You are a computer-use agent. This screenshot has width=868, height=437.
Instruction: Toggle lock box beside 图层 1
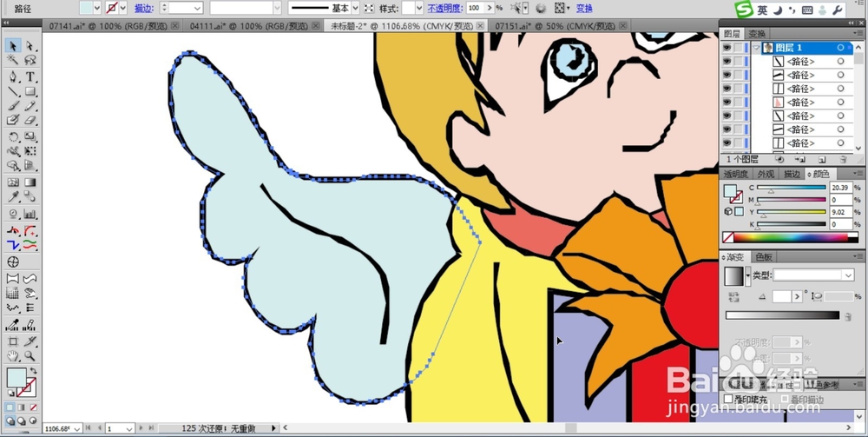(739, 48)
